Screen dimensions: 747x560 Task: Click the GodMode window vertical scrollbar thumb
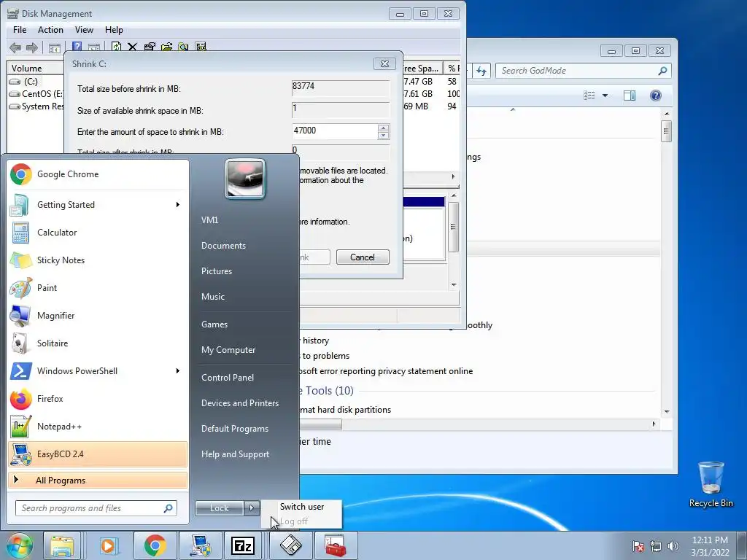tap(667, 131)
